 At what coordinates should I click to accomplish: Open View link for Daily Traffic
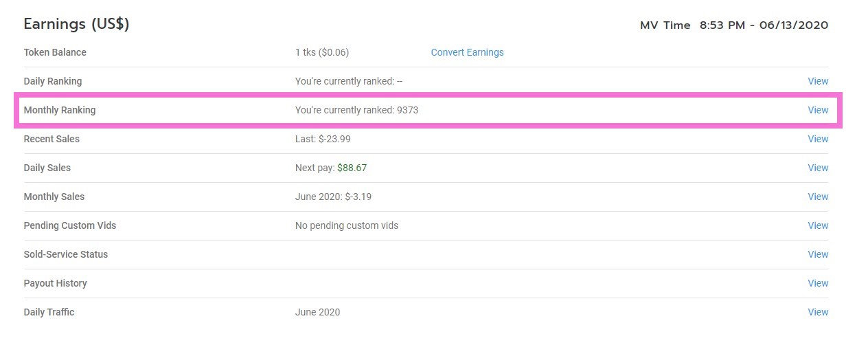[x=817, y=312]
